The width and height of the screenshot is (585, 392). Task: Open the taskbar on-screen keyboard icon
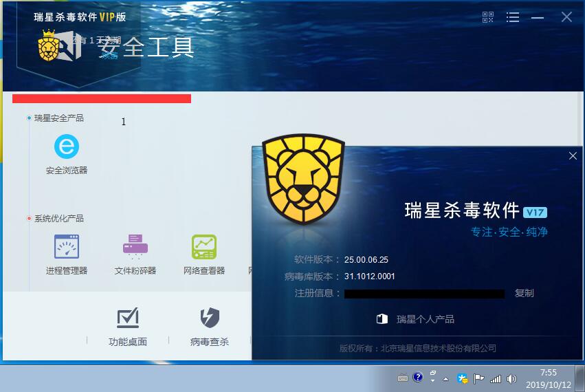pos(403,378)
